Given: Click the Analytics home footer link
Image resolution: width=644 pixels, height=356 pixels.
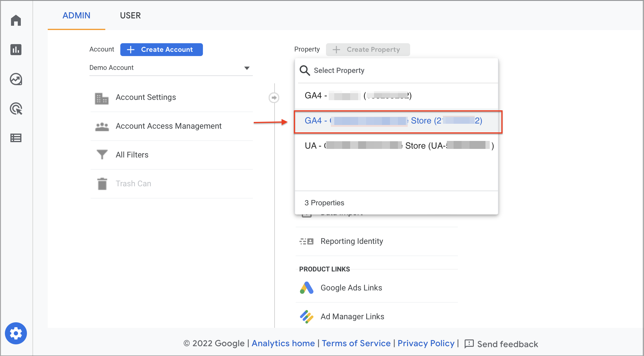Looking at the screenshot, I should coord(283,343).
